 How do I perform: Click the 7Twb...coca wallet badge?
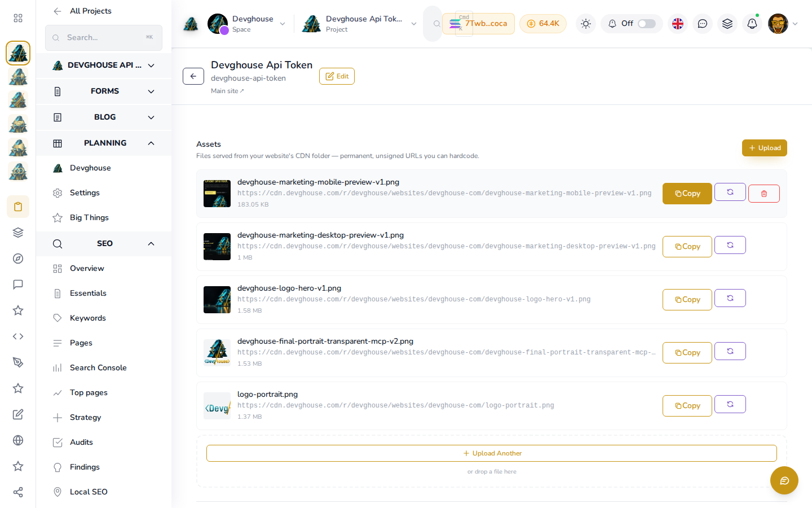click(x=478, y=24)
